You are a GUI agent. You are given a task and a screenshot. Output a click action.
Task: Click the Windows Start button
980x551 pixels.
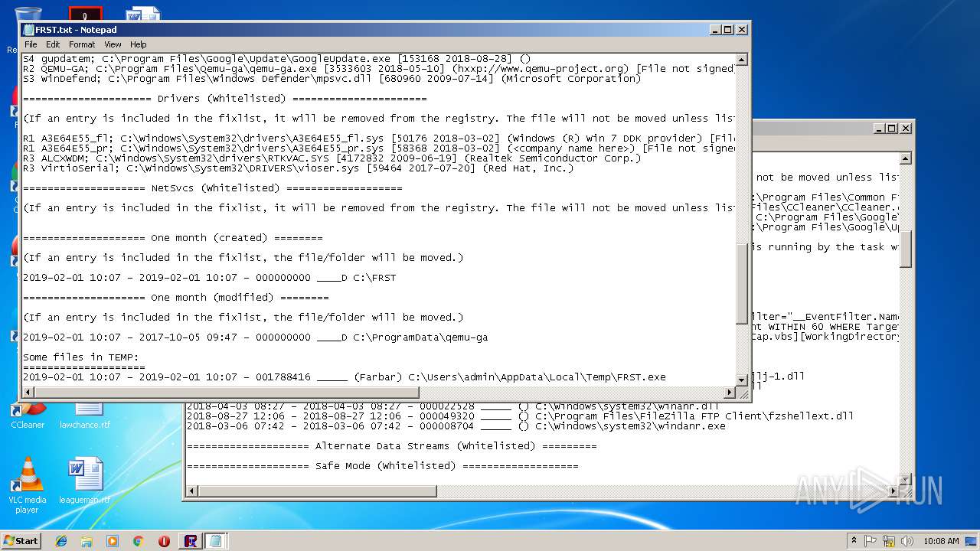21,540
